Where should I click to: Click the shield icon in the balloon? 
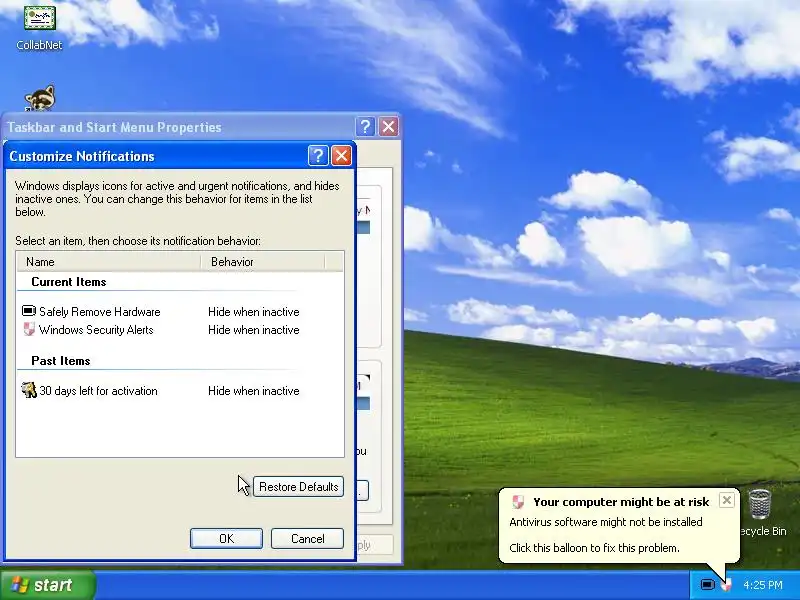pos(518,502)
